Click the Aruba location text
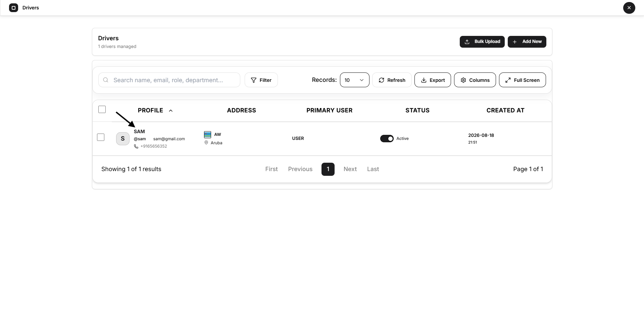The height and width of the screenshot is (312, 644). tap(216, 143)
